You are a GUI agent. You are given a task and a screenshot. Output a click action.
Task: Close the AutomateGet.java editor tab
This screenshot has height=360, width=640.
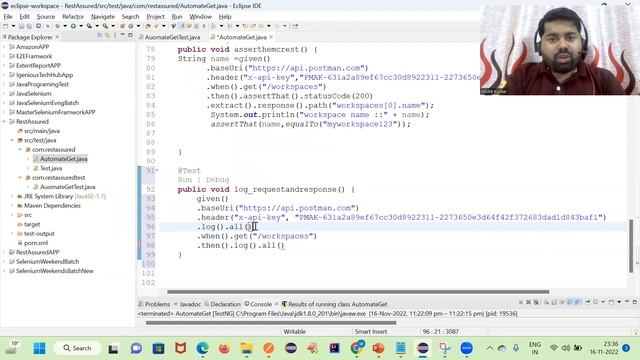pos(271,37)
